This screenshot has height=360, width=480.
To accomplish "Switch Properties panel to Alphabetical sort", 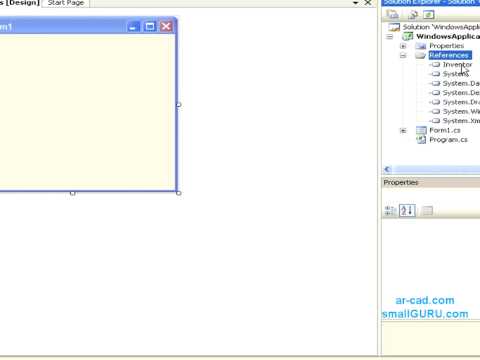I will coord(407,211).
